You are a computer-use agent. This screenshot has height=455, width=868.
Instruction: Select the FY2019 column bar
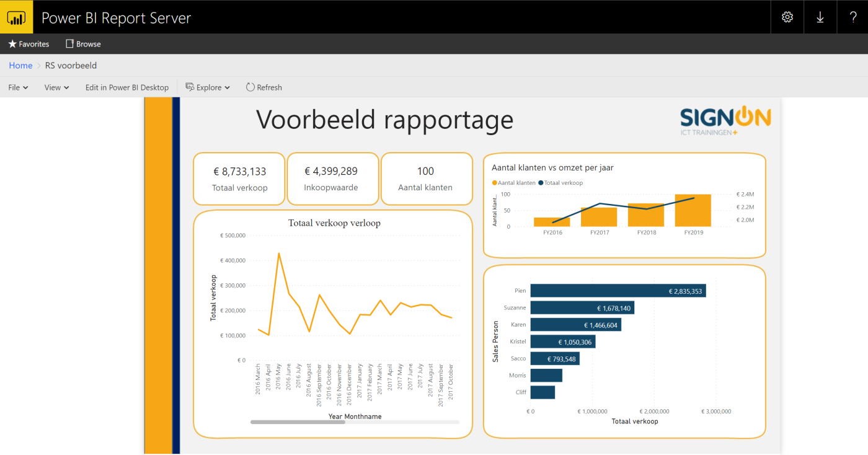click(693, 210)
